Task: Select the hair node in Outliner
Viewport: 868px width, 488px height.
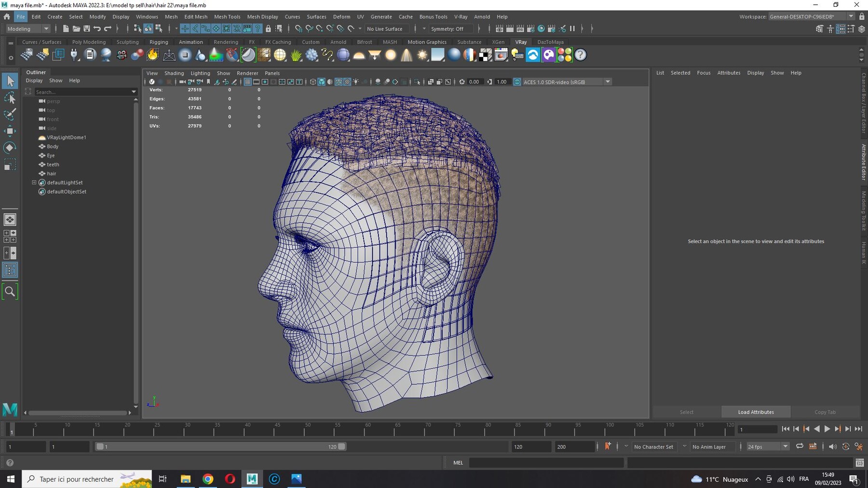Action: [x=52, y=173]
